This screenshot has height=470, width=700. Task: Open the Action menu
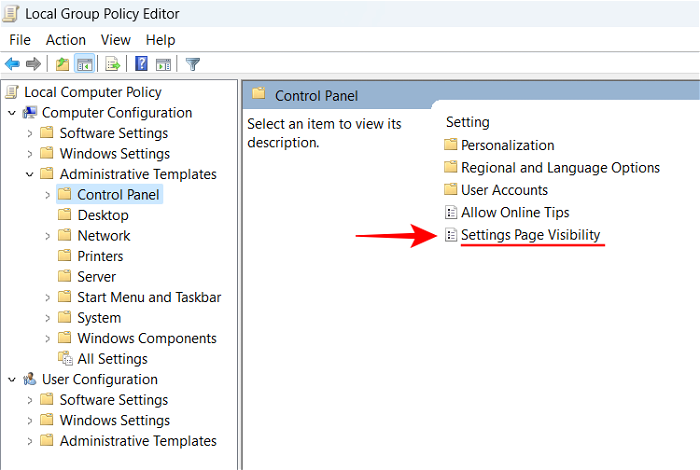pyautogui.click(x=66, y=40)
